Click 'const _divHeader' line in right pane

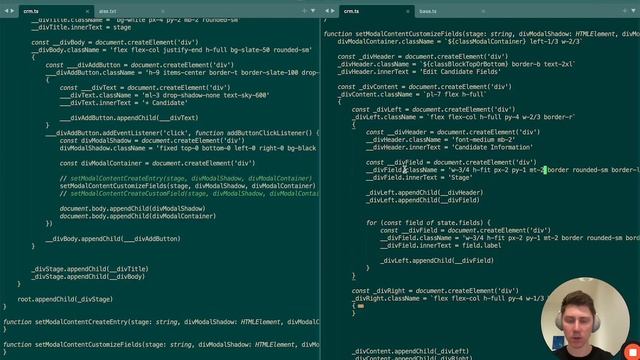coord(423,57)
